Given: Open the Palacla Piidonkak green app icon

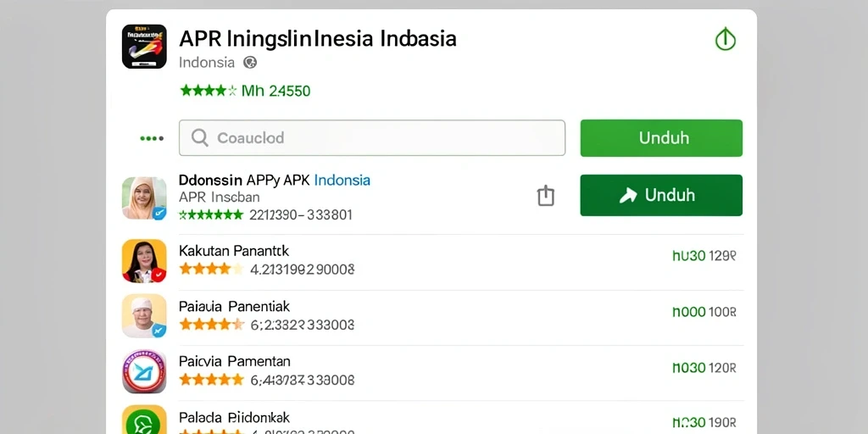Looking at the screenshot, I should [x=144, y=420].
